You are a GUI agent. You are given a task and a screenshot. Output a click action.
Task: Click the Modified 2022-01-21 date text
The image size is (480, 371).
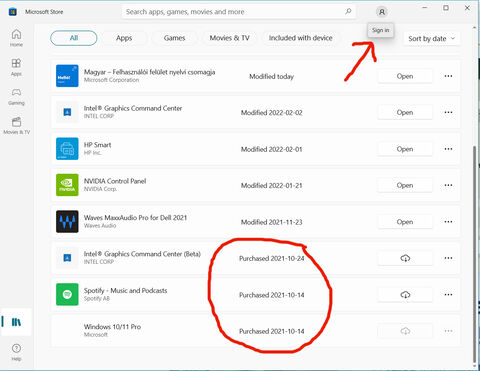272,185
